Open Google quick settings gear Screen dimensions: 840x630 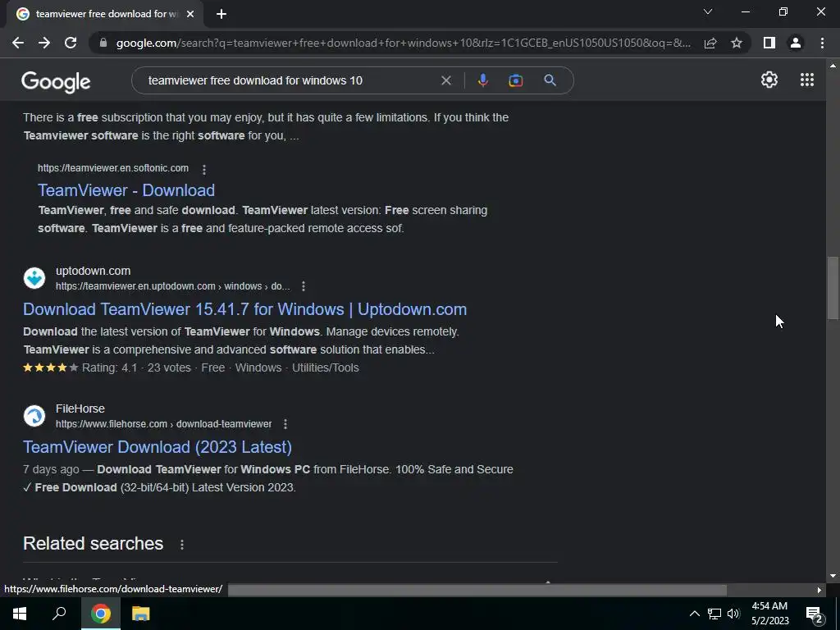click(769, 80)
